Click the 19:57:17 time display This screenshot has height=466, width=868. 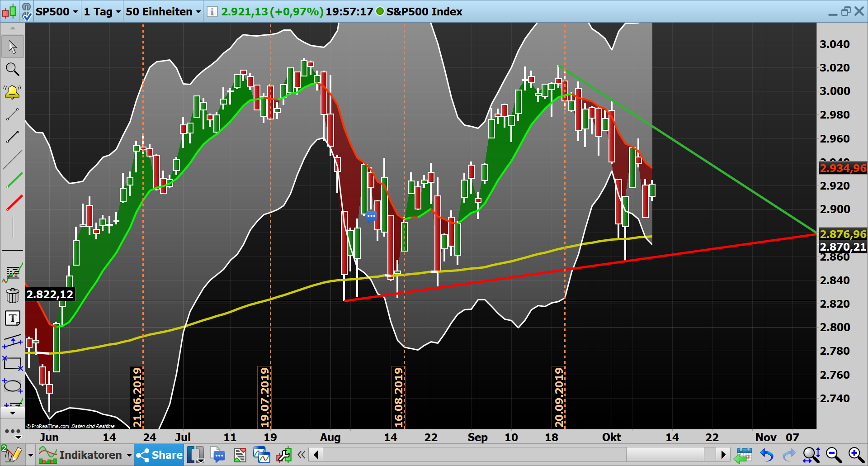click(349, 12)
